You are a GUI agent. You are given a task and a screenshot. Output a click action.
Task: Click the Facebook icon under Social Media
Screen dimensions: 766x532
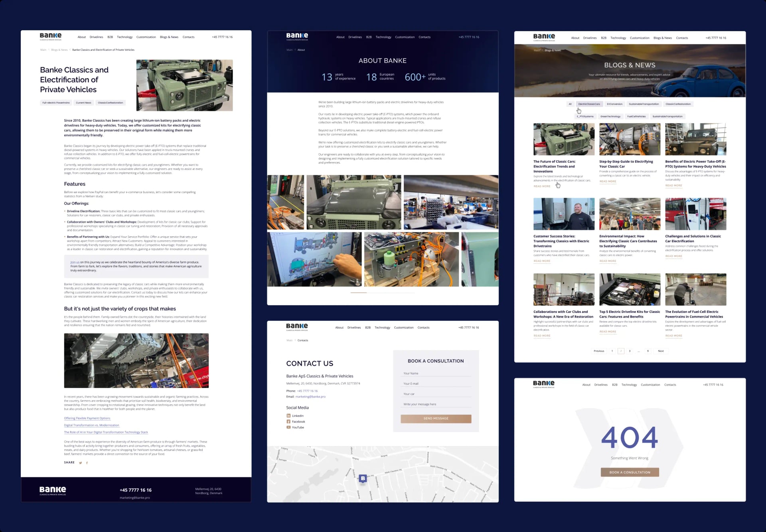[288, 421]
